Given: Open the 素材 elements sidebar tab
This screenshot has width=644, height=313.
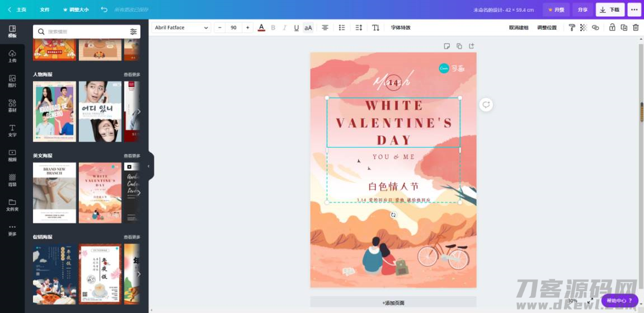Looking at the screenshot, I should (12, 106).
